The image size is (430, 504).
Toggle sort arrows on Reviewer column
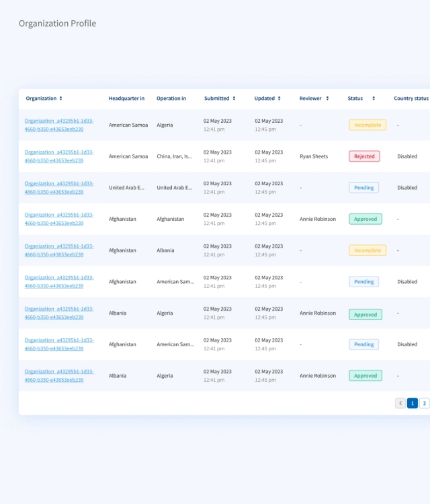327,99
